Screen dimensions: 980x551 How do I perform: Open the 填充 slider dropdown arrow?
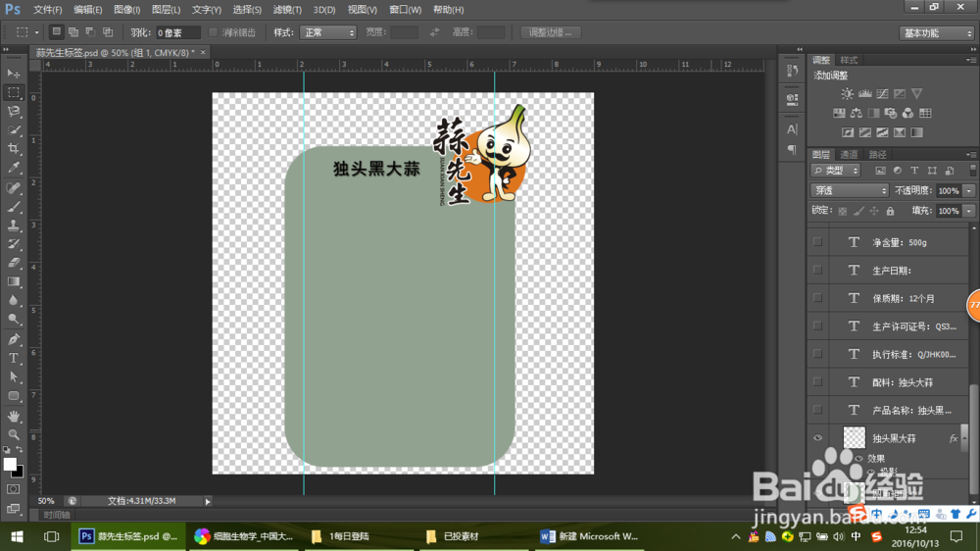point(969,211)
